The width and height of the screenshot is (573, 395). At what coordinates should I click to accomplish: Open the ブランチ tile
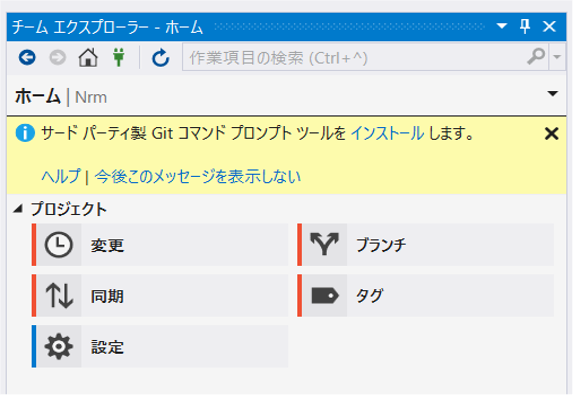point(426,244)
